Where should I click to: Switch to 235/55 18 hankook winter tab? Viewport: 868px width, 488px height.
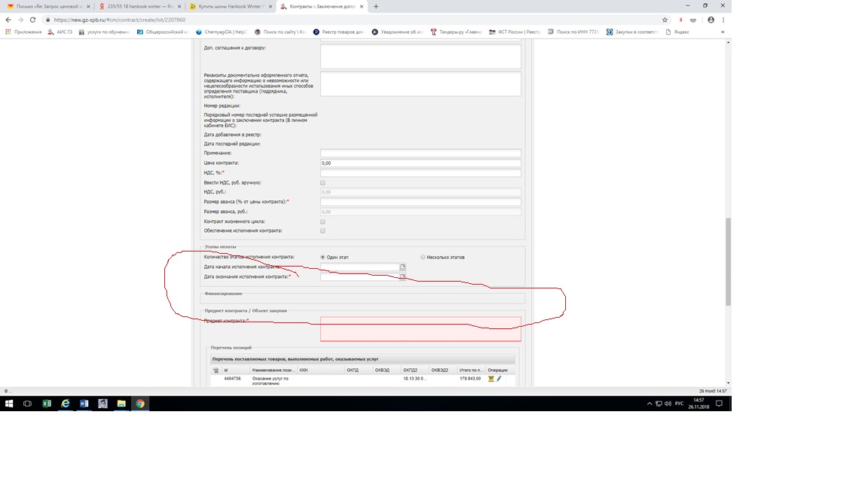(x=139, y=7)
